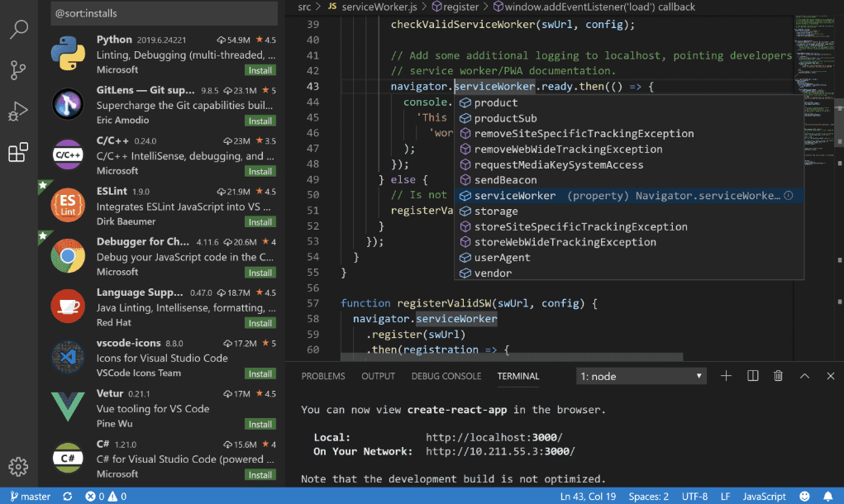
Task: Install the Python extension
Action: 260,70
